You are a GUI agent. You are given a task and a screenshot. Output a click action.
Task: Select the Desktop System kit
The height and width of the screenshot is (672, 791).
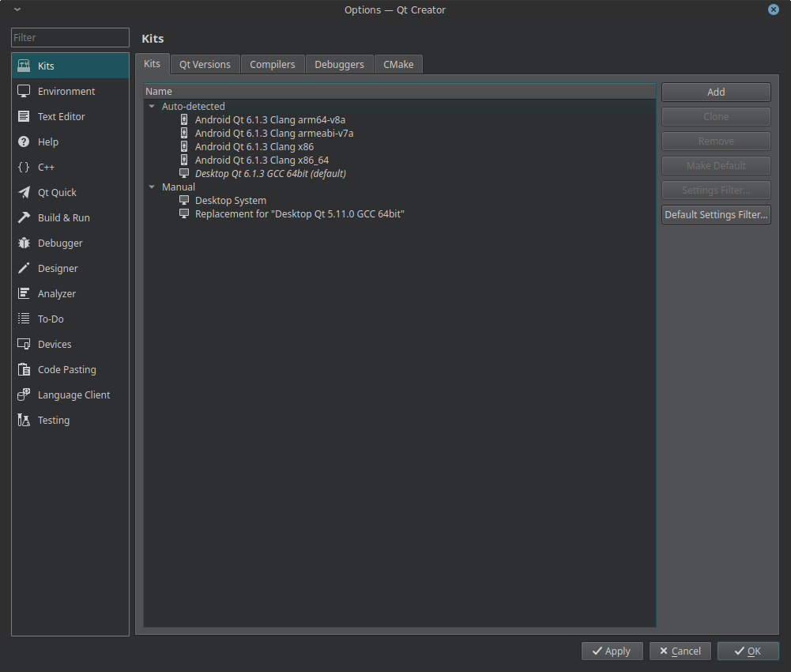[231, 201]
